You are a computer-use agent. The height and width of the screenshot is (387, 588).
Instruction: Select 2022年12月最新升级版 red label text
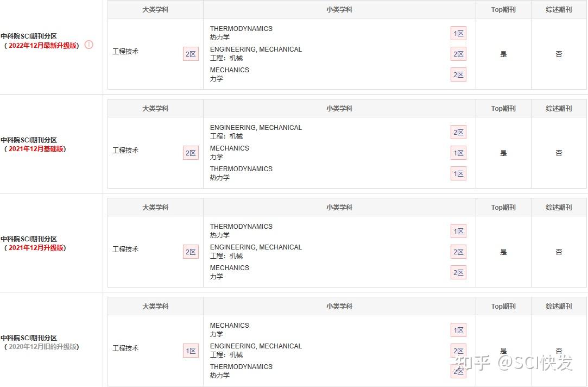(x=42, y=46)
